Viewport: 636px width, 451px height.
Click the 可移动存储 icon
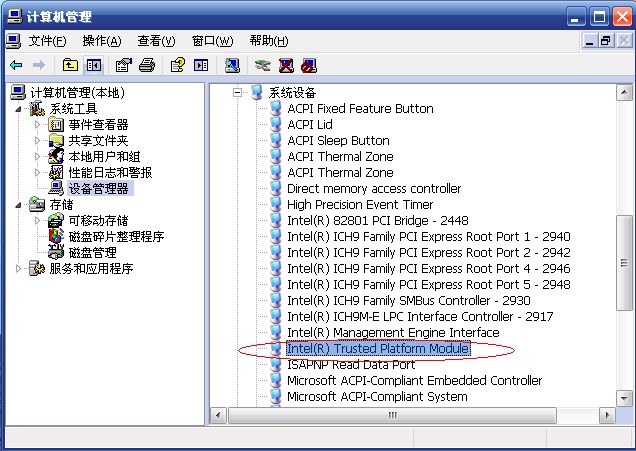coord(56,221)
